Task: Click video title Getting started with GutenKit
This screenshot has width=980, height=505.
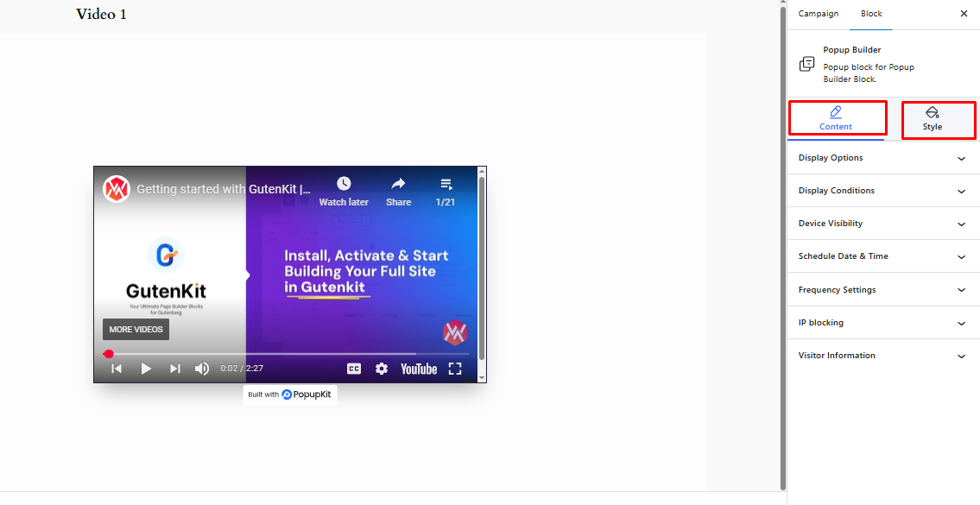Action: coord(224,189)
